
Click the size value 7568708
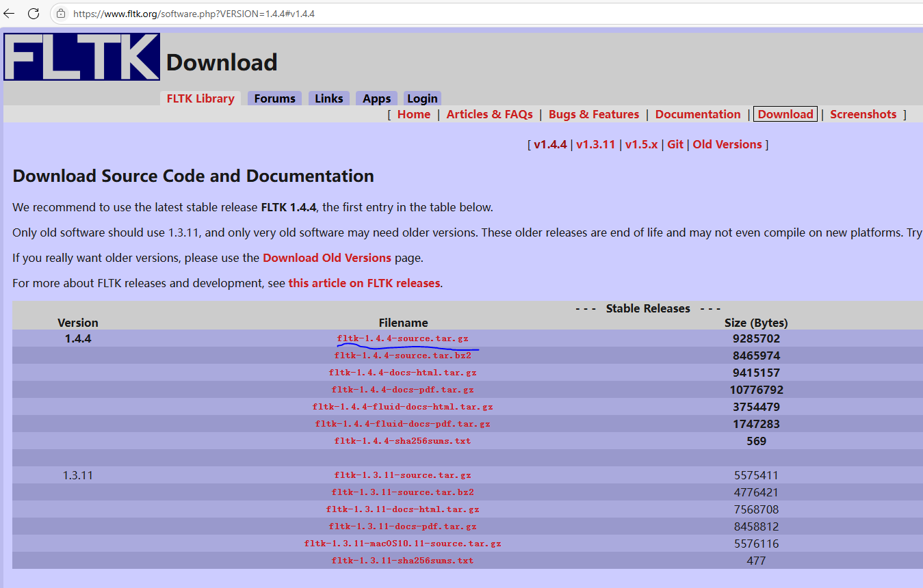pos(756,509)
